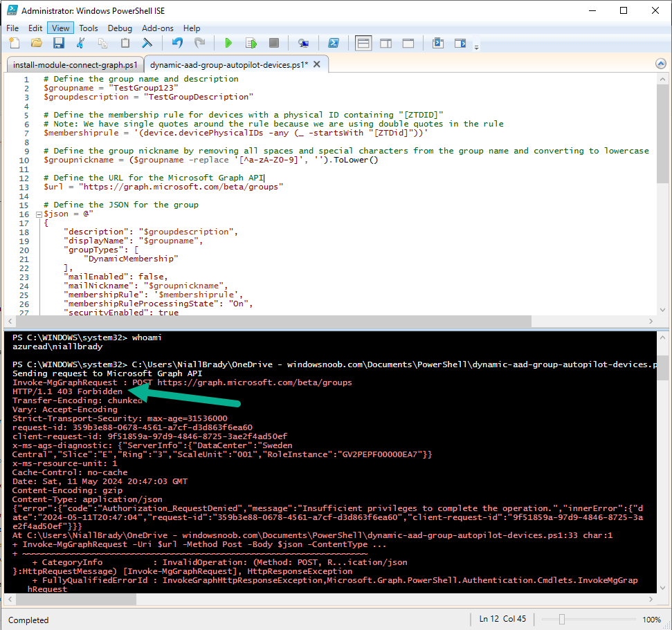
Task: Click the $membershiprule definition on line 7
Action: point(236,133)
